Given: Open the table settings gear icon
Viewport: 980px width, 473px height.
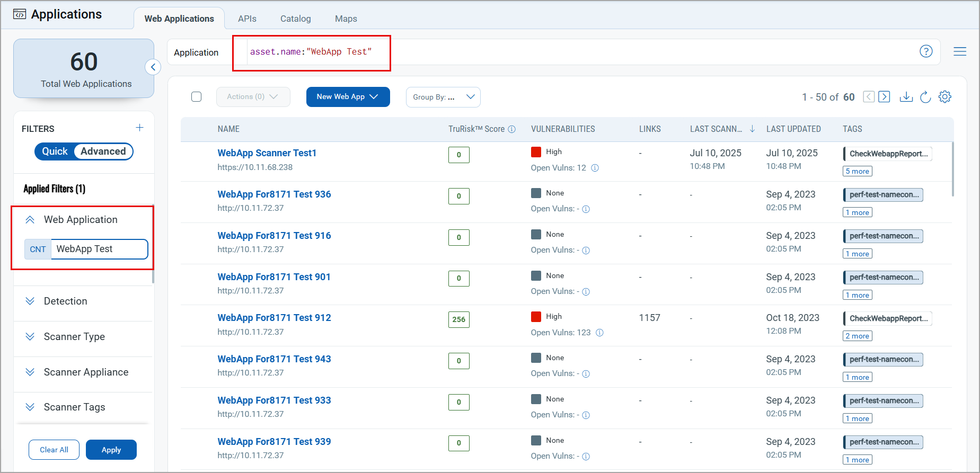Looking at the screenshot, I should click(944, 97).
